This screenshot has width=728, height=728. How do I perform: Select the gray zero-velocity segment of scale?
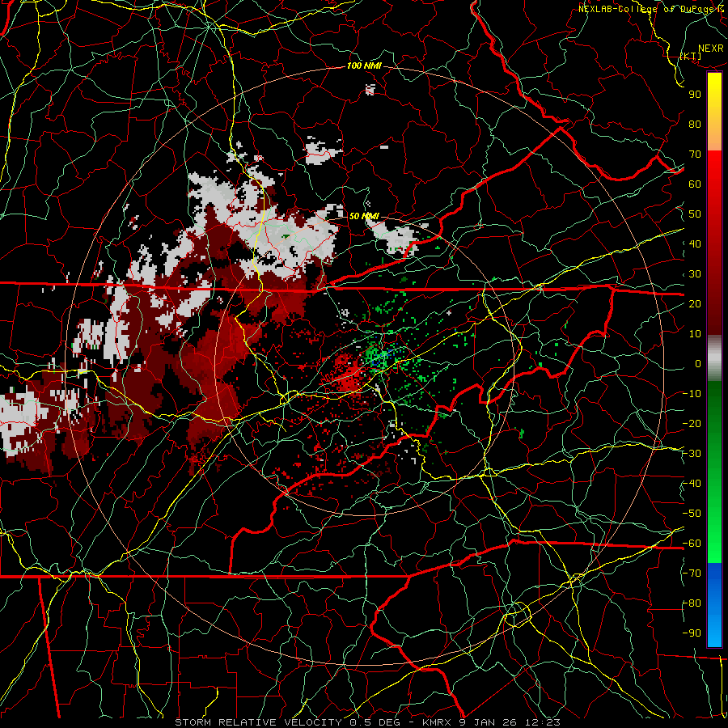(x=714, y=358)
